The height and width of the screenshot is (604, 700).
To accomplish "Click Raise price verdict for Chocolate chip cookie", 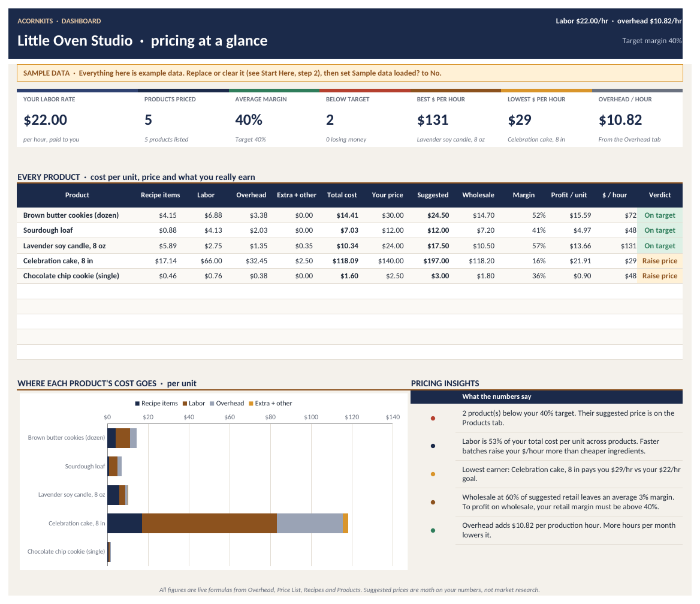I will tap(660, 276).
